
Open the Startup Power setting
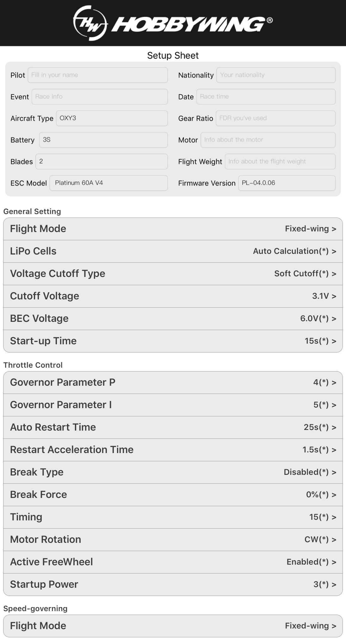click(173, 585)
